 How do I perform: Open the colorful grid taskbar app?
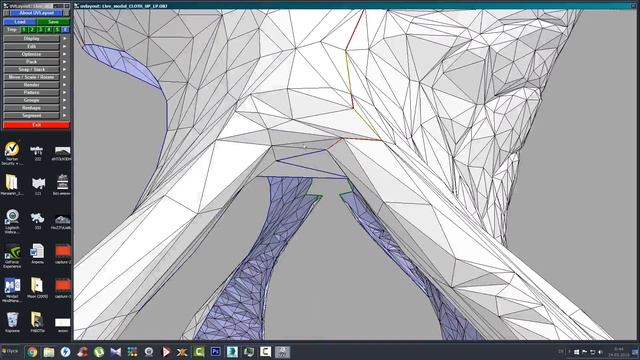coord(132,352)
